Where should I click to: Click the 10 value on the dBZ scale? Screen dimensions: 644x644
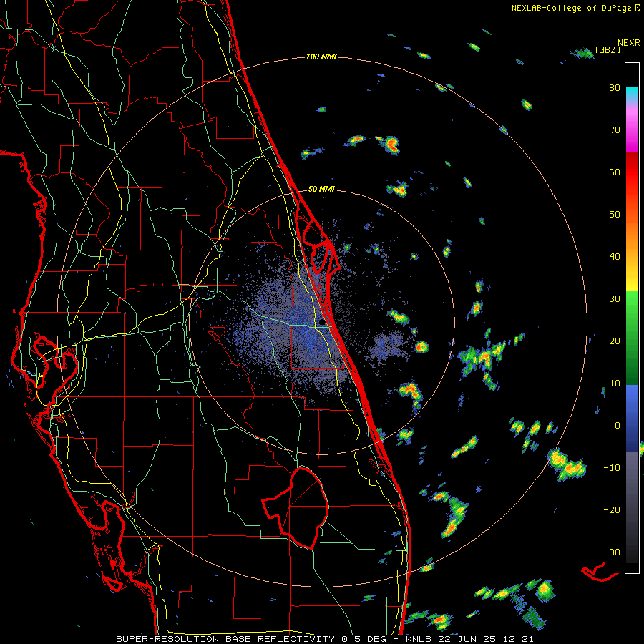(615, 384)
